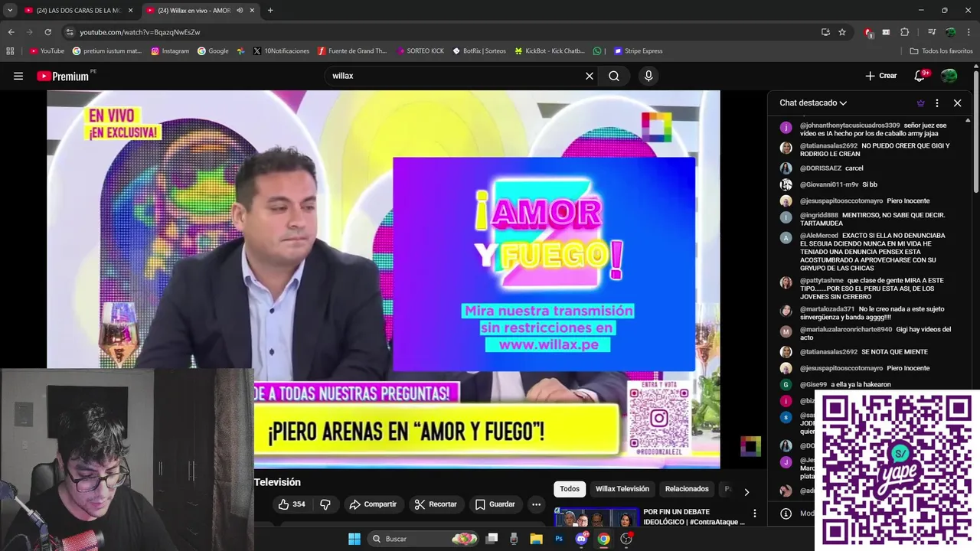The height and width of the screenshot is (551, 980).
Task: Bookmark this page with the star icon
Action: tap(842, 32)
